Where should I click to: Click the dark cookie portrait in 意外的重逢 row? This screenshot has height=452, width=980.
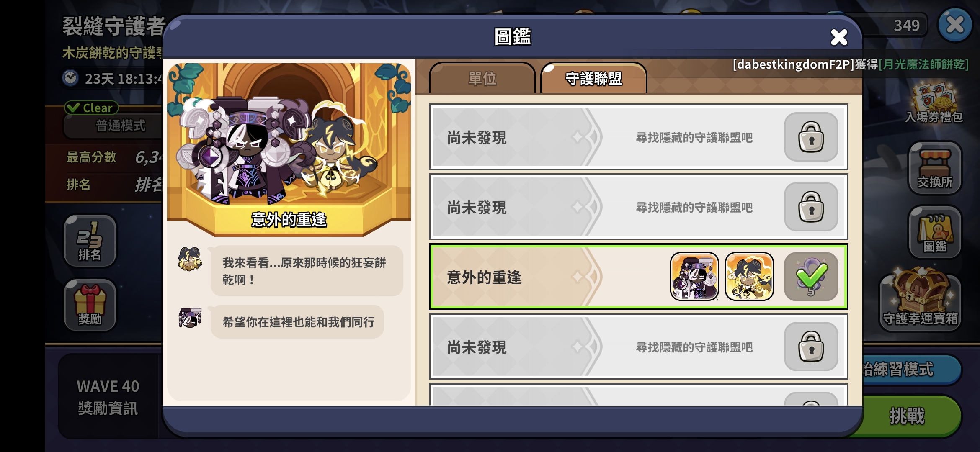pos(694,277)
